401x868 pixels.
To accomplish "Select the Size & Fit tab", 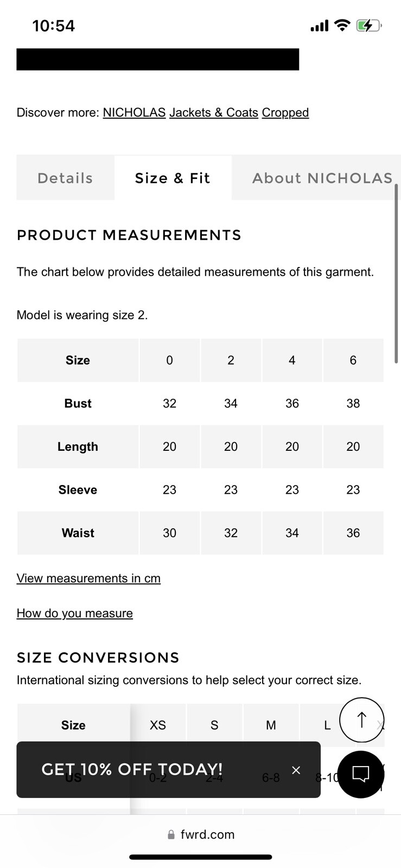I will tap(173, 178).
